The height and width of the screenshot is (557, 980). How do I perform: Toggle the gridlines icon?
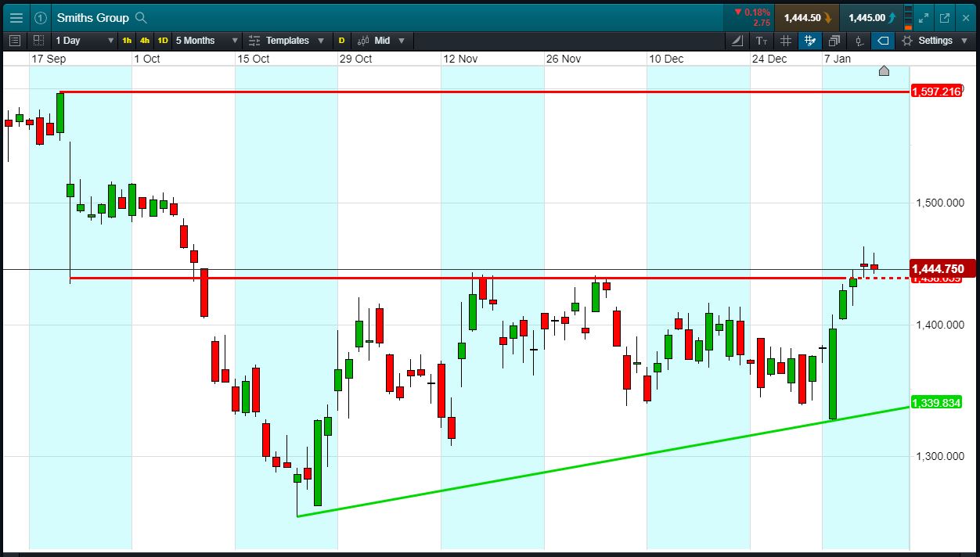[x=786, y=41]
